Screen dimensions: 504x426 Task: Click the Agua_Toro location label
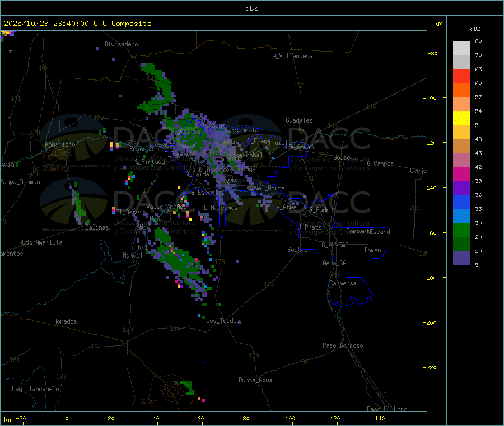coord(60,144)
